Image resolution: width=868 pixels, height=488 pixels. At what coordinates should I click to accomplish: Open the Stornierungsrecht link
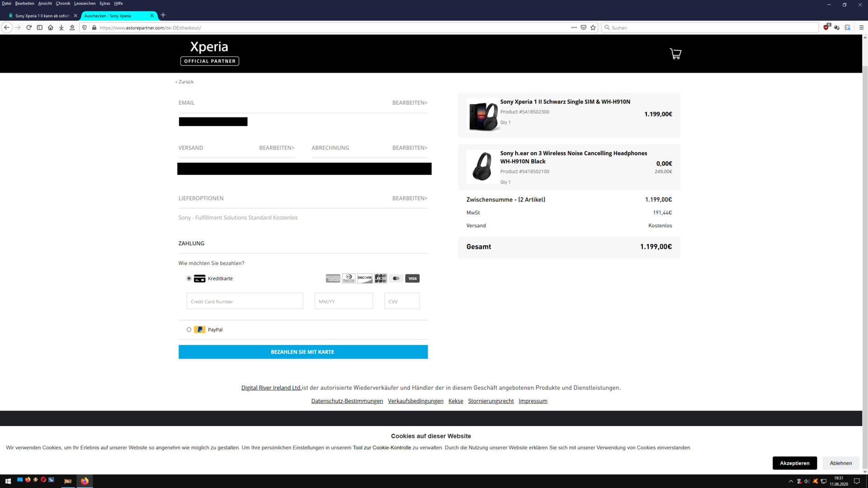[491, 401]
